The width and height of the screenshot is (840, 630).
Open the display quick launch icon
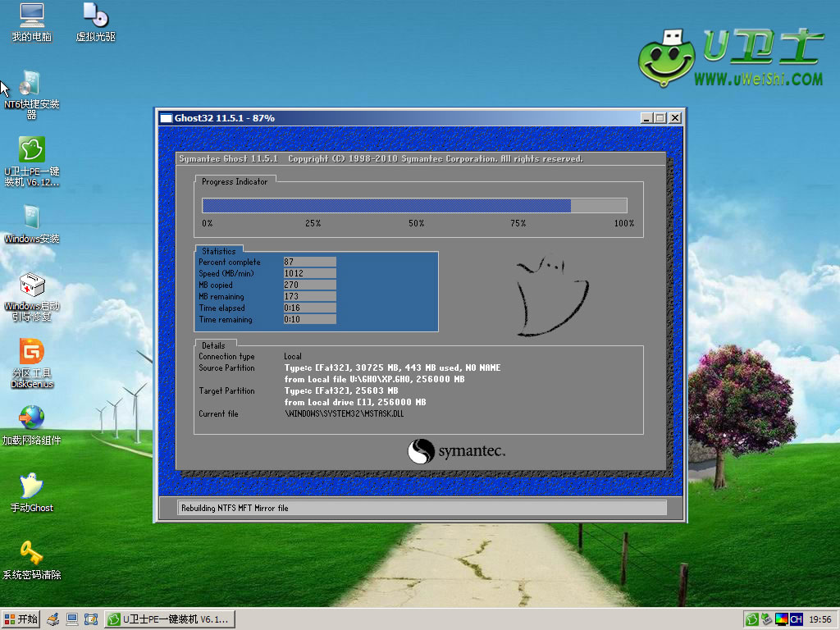pyautogui.click(x=72, y=619)
